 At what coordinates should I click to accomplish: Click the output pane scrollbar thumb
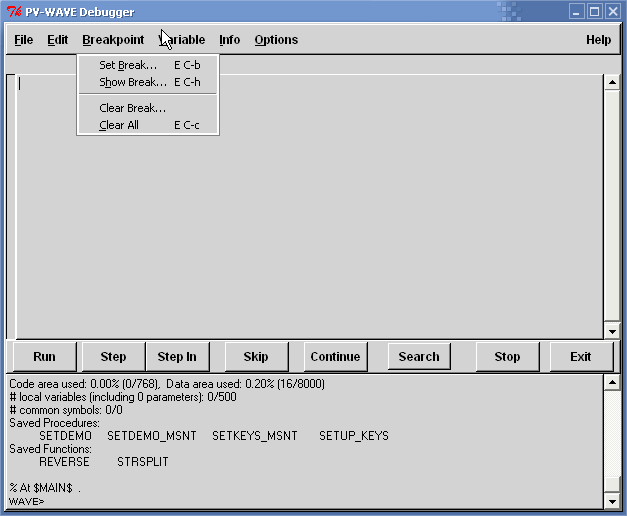coord(612,484)
